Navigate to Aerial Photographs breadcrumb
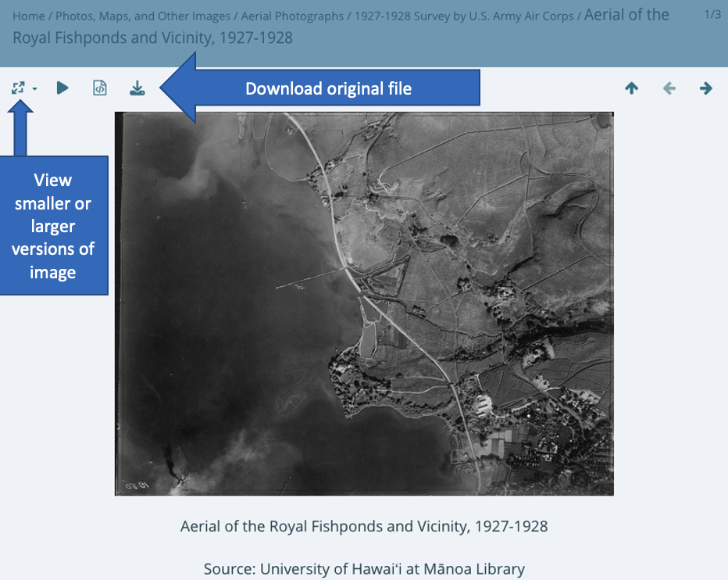728x580 pixels. (292, 16)
